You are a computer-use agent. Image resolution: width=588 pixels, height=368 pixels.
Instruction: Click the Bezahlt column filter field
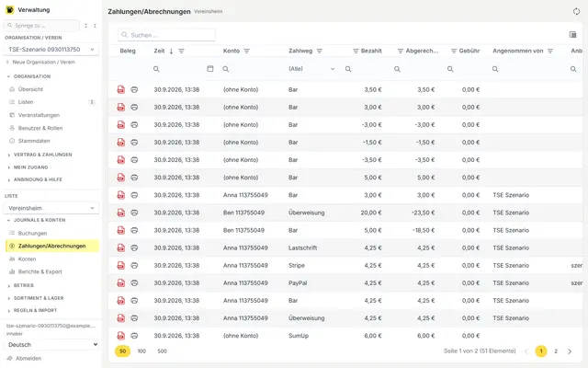364,69
